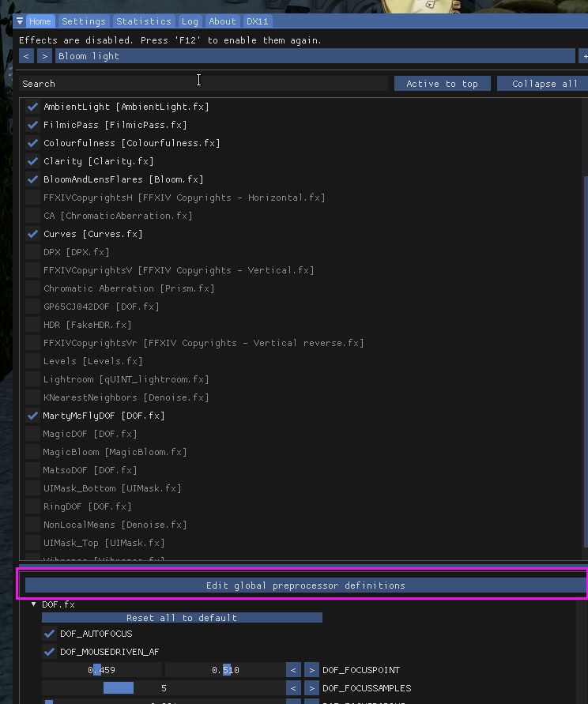588x704 pixels.
Task: Collapse the DOF.fx settings section
Action: point(34,604)
